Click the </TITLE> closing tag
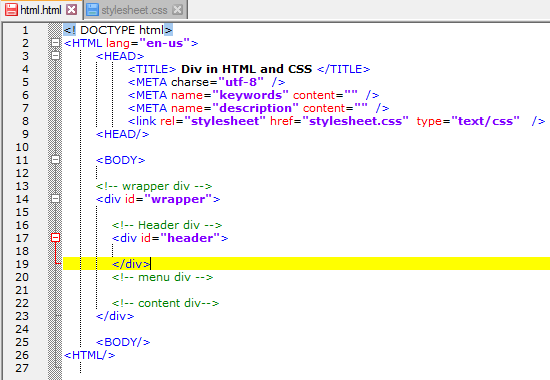Screen dimensions: 550x380 coord(343,69)
